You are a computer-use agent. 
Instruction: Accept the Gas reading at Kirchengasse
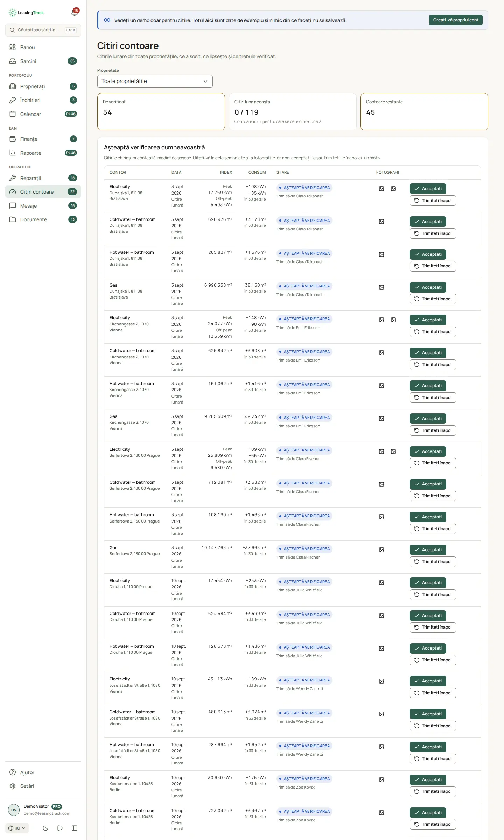point(428,419)
